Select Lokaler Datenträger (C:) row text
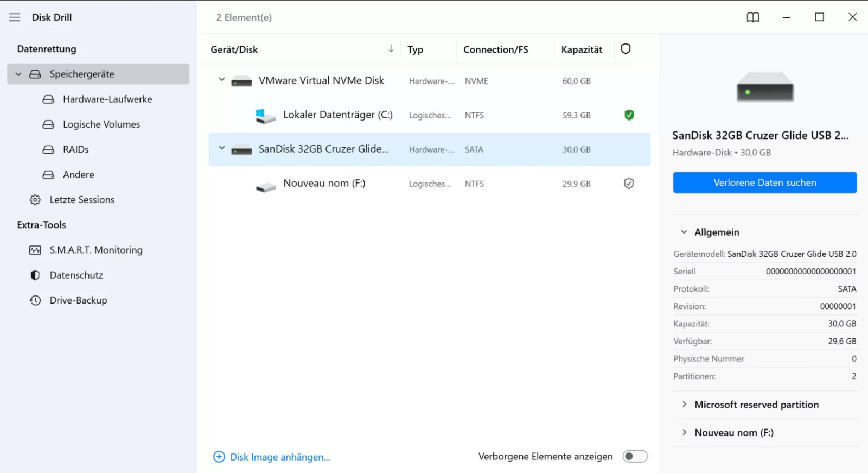The width and height of the screenshot is (868, 473). pos(338,115)
